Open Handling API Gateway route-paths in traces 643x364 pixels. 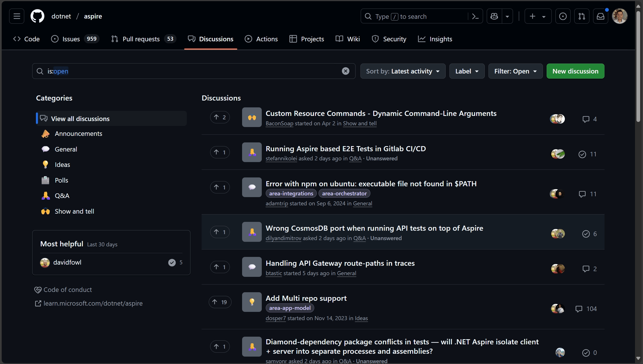coord(340,263)
